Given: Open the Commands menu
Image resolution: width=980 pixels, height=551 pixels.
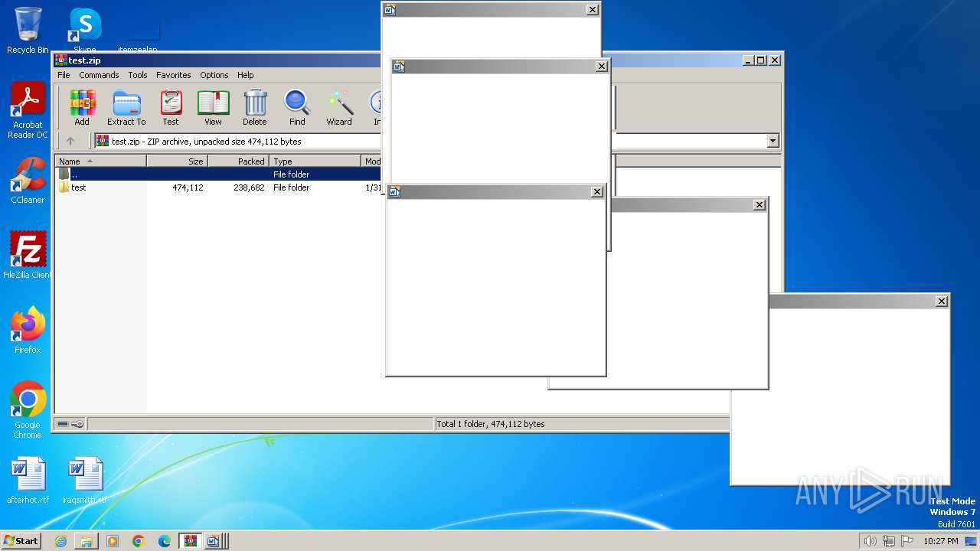Looking at the screenshot, I should pyautogui.click(x=99, y=75).
